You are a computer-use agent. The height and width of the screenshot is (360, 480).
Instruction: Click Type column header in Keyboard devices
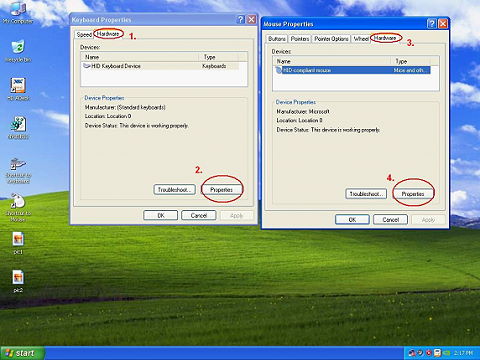coord(218,57)
